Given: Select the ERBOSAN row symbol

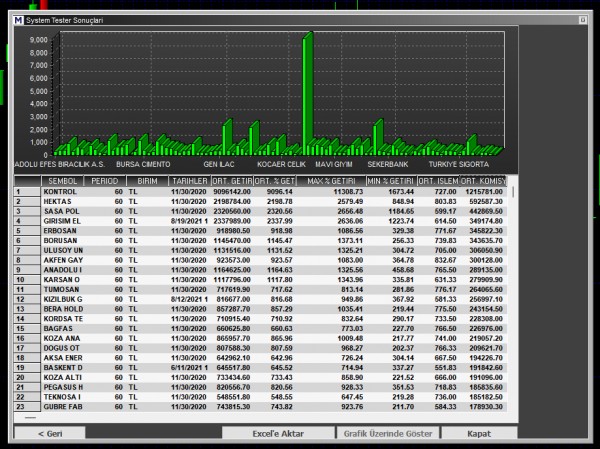Looking at the screenshot, I should [60, 231].
